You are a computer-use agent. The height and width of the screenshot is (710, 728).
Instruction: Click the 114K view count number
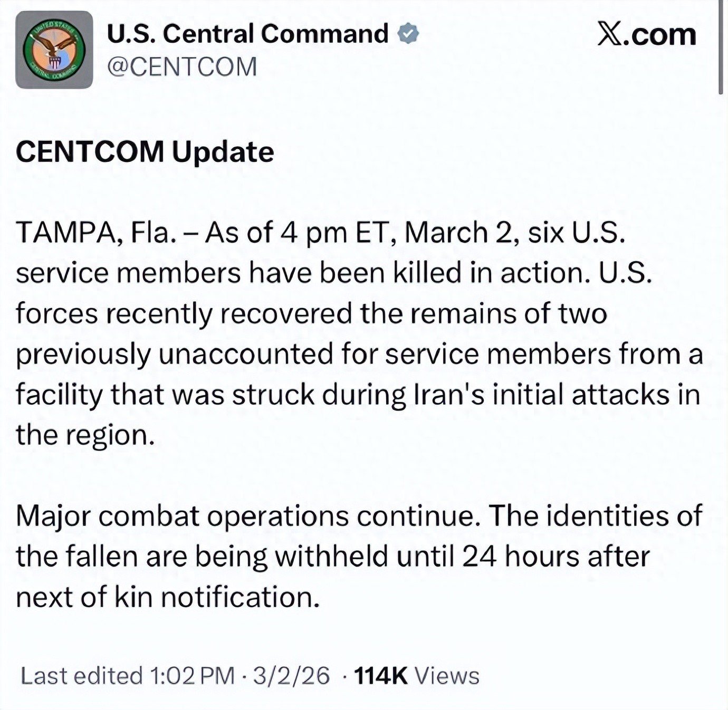tap(380, 676)
